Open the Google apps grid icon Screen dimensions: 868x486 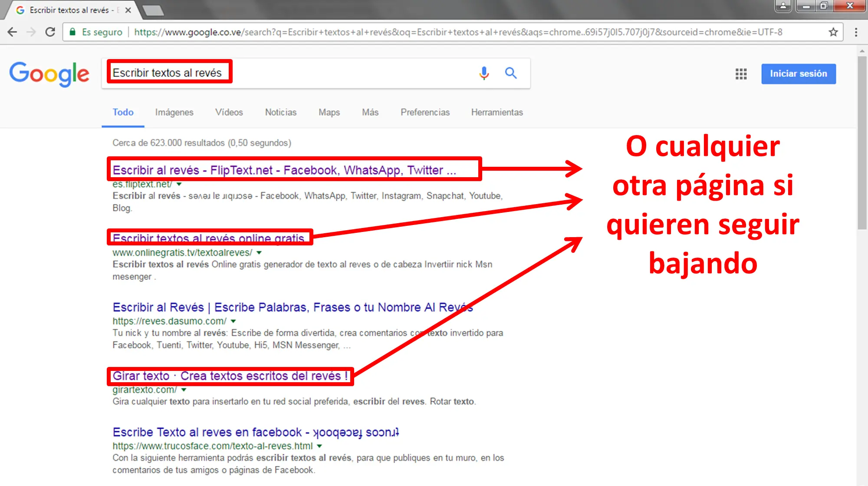[x=741, y=74]
